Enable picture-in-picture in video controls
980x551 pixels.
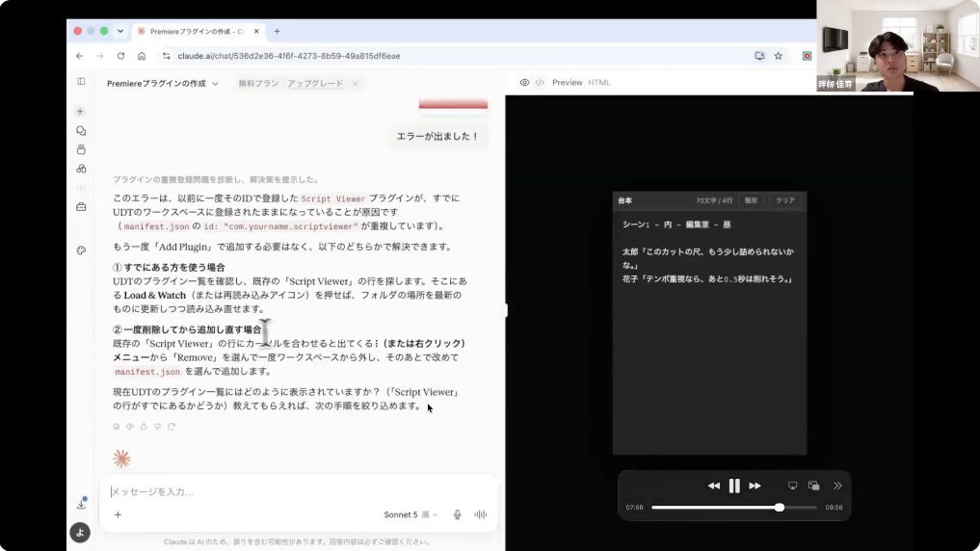tap(813, 485)
